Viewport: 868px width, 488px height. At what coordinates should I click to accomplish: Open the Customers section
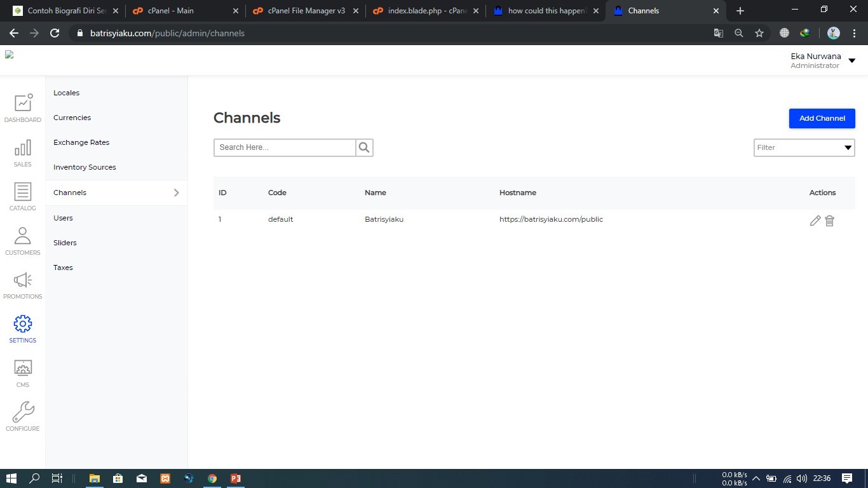(22, 241)
